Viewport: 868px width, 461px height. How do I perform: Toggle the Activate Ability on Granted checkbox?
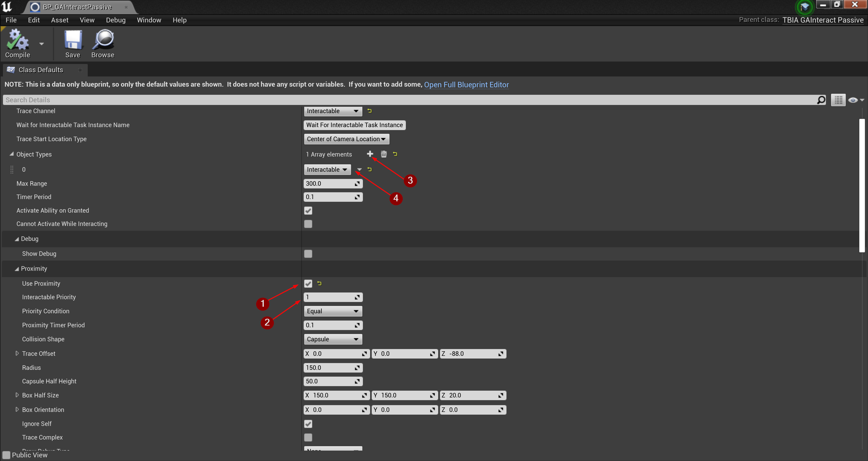(308, 210)
